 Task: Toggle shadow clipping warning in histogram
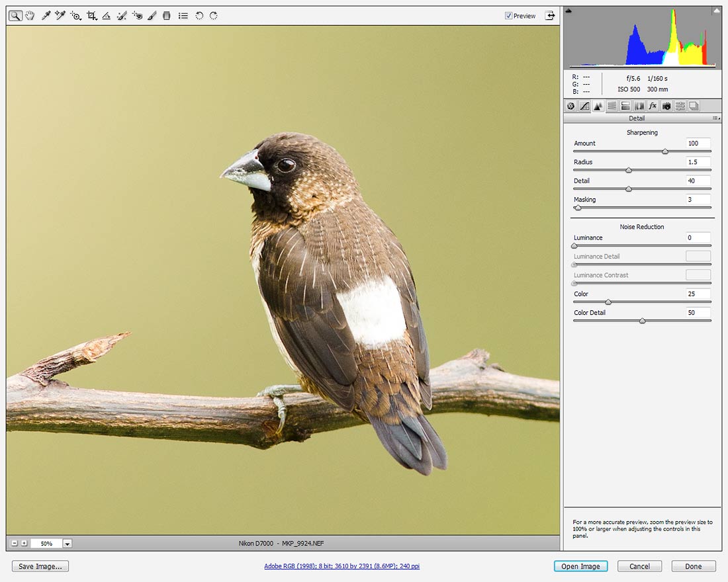569,11
